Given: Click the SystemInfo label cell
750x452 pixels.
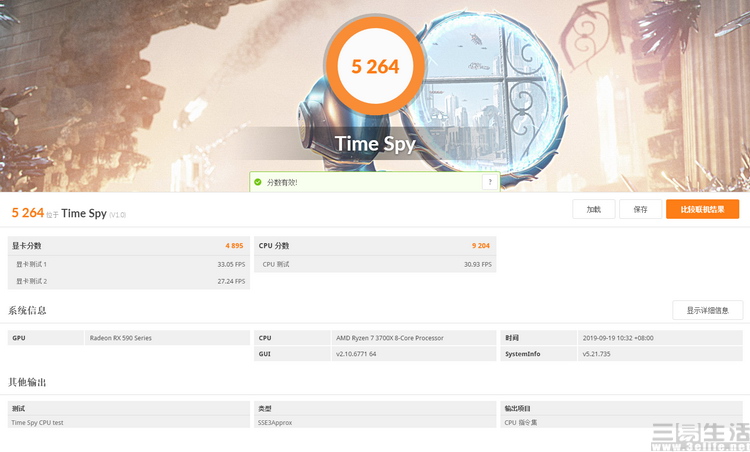Looking at the screenshot, I should 539,354.
